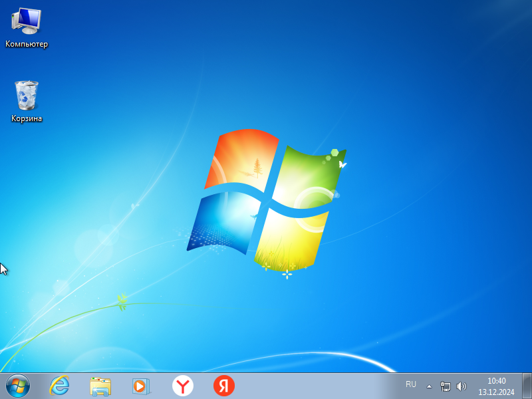Select the Корзина desktop icon
532x399 pixels.
[x=26, y=96]
